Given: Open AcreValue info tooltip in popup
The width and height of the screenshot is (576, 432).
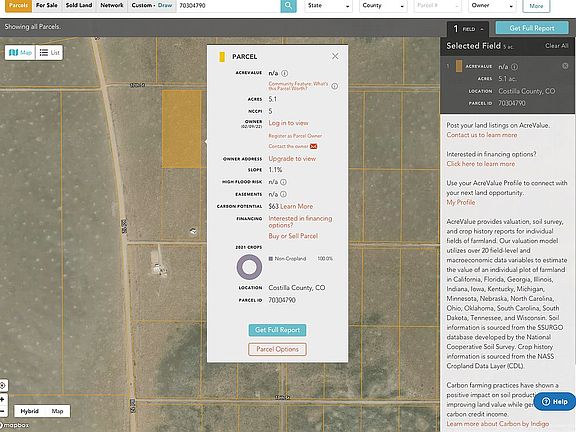Looking at the screenshot, I should click(284, 73).
